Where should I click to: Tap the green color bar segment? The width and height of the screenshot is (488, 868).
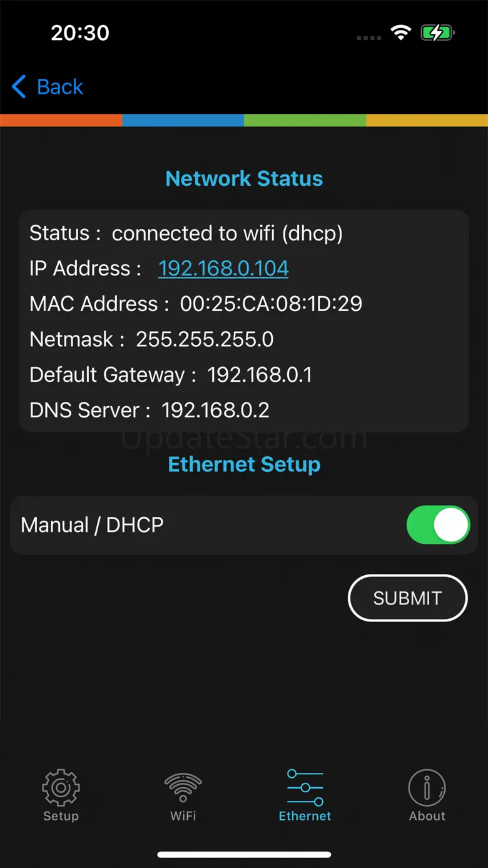305,120
